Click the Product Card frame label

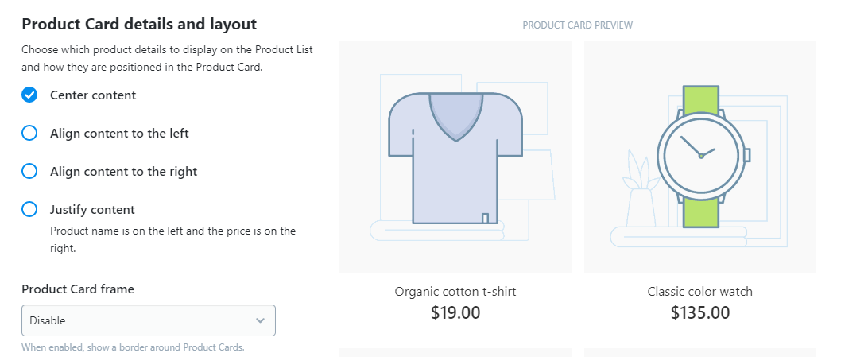click(x=78, y=289)
